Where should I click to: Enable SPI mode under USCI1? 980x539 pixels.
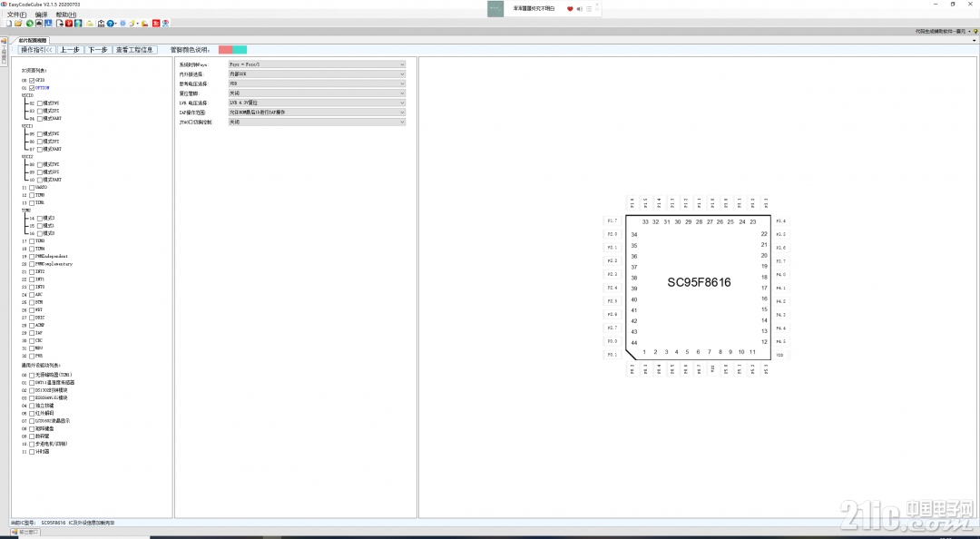[40, 142]
